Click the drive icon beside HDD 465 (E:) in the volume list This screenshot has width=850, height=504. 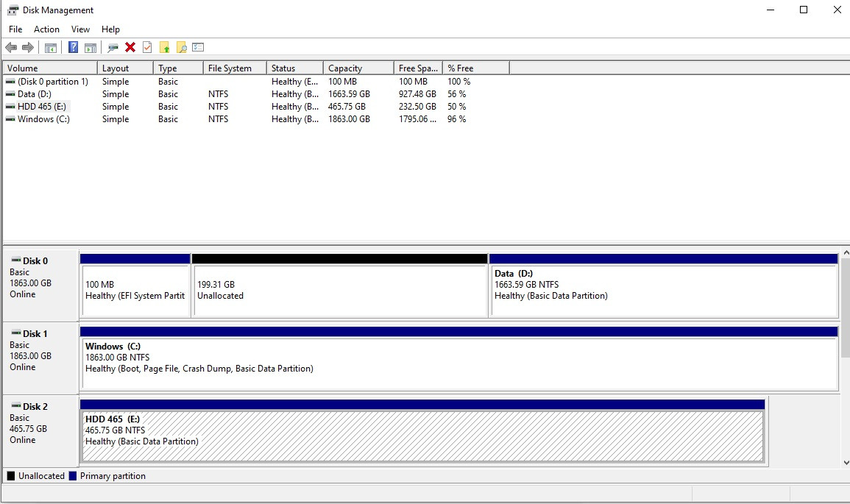pyautogui.click(x=10, y=107)
